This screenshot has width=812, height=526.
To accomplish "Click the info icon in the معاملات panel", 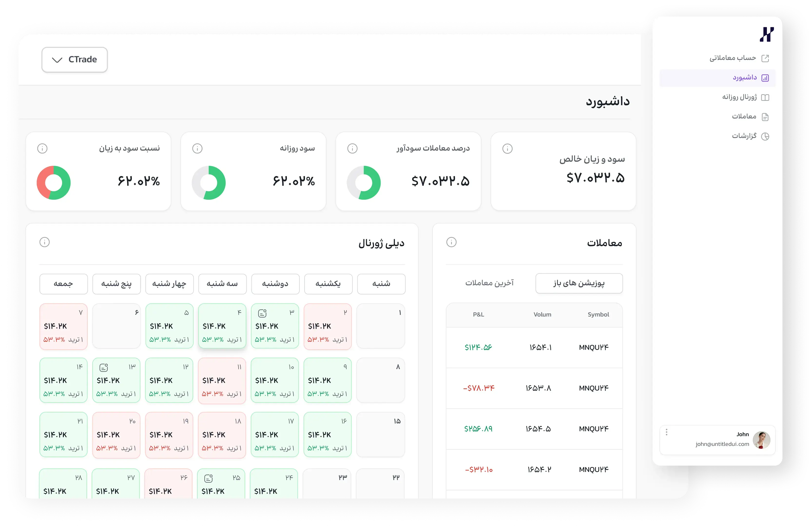I will [x=451, y=242].
